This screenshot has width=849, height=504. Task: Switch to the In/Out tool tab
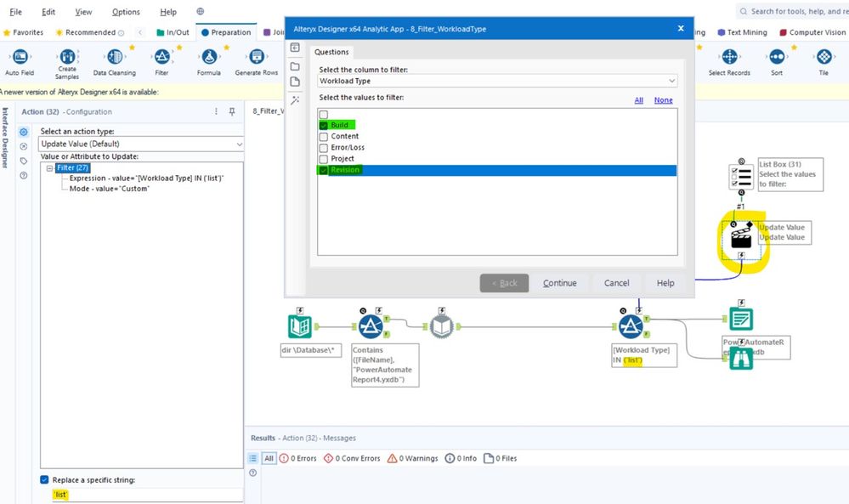(173, 32)
